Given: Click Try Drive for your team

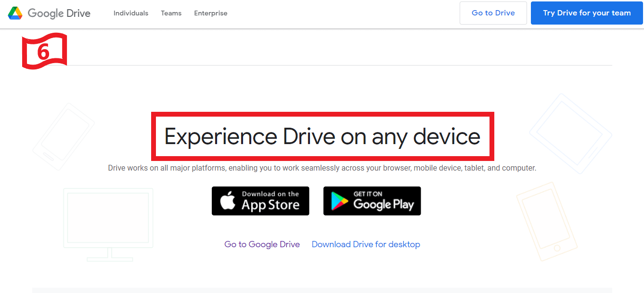Looking at the screenshot, I should click(x=586, y=13).
